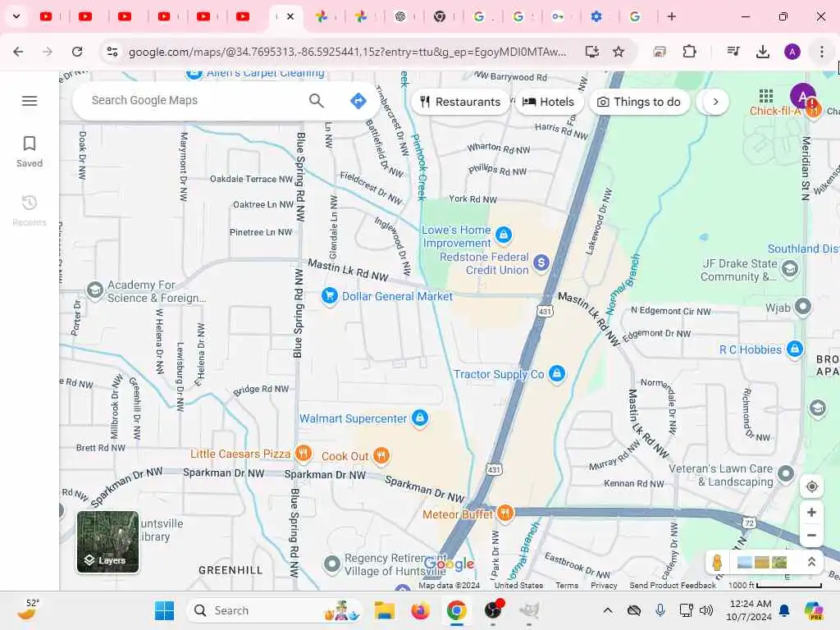Click Regency Retirement Village of Huntsville pin
The height and width of the screenshot is (630, 840).
click(x=332, y=564)
